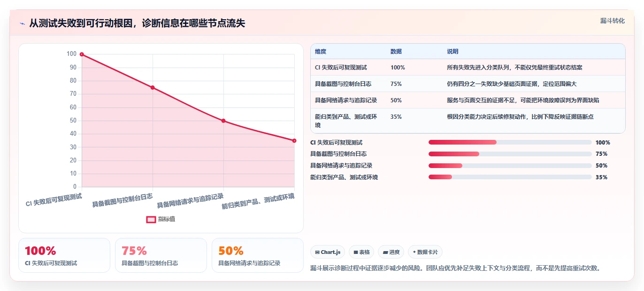Click description 服务与页面交互的证据不足
Viewport: 644px width, 291px height.
pyautogui.click(x=523, y=100)
